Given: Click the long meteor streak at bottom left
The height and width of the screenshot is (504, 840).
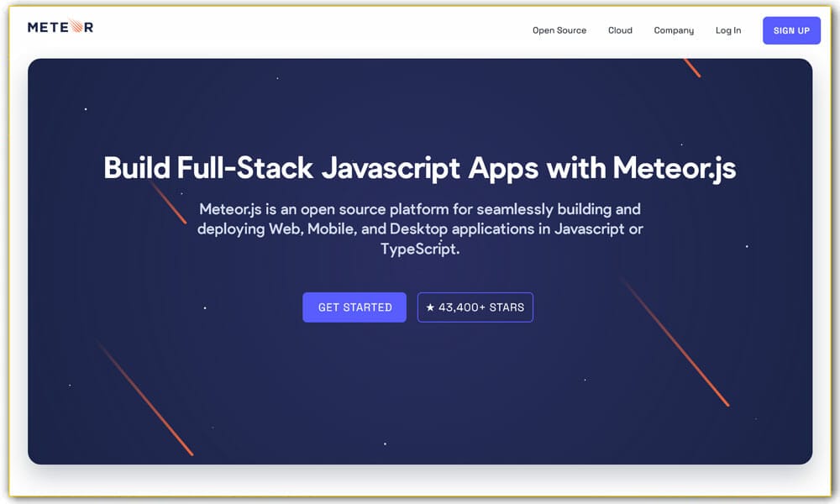Looking at the screenshot, I should point(144,398).
